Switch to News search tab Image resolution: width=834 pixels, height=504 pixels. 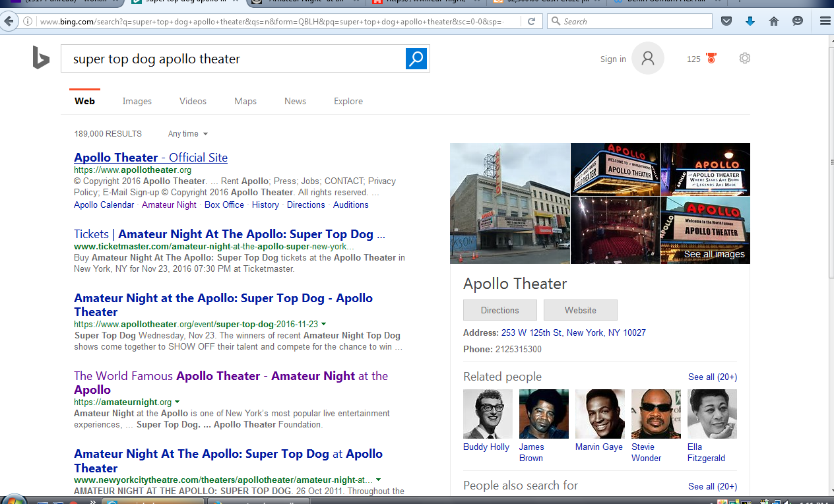(295, 101)
